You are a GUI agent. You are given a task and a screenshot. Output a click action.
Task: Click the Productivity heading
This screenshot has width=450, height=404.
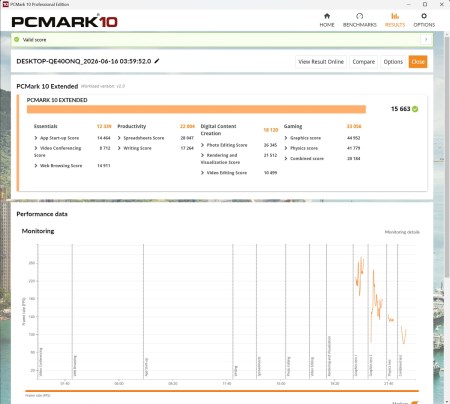tap(132, 126)
